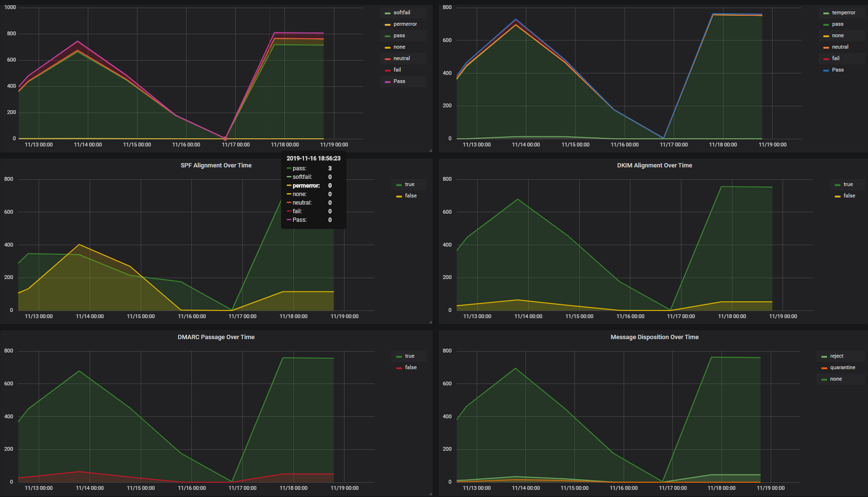Toggle the reject series in Message Disposition legend

coord(837,356)
